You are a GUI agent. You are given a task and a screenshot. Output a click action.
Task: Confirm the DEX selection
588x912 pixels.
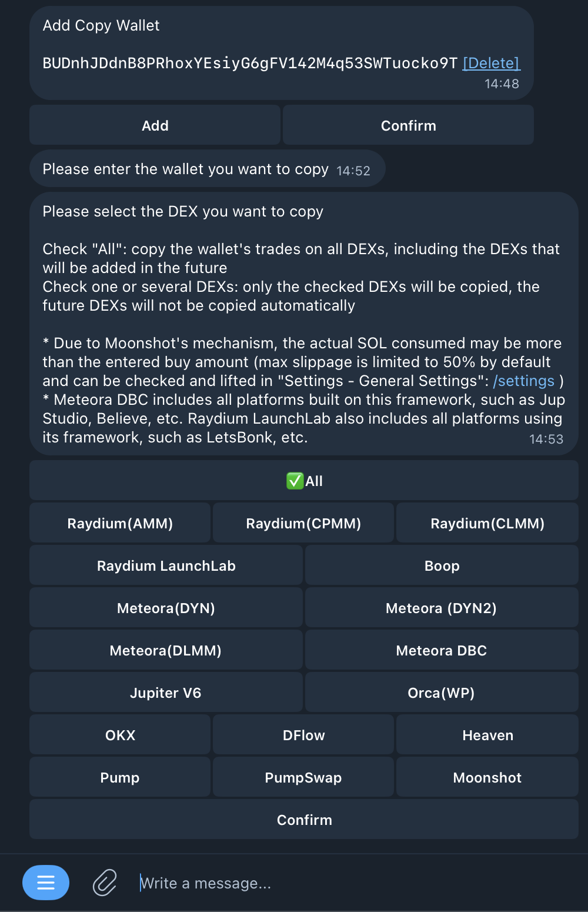pos(304,820)
